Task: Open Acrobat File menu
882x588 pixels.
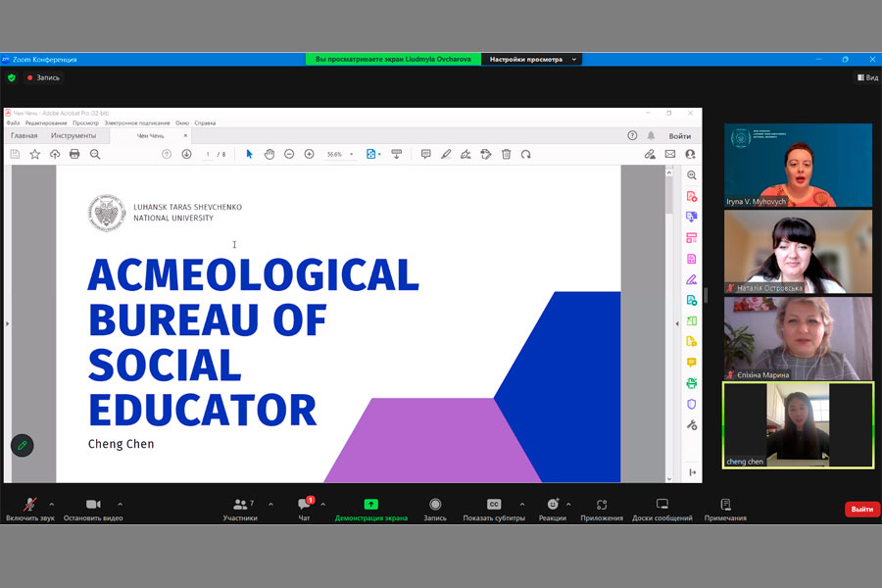Action: [13, 123]
